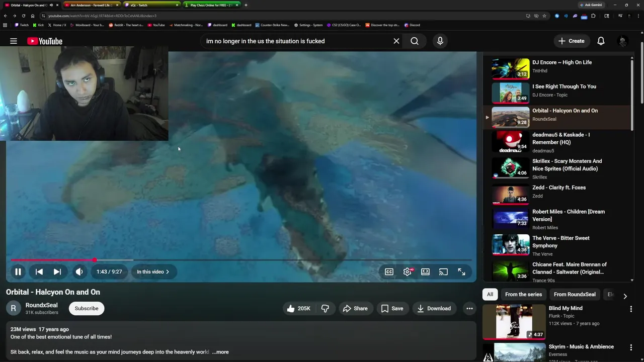Open Ask Gemini in Chrome
This screenshot has height=362, width=644.
pyautogui.click(x=591, y=5)
